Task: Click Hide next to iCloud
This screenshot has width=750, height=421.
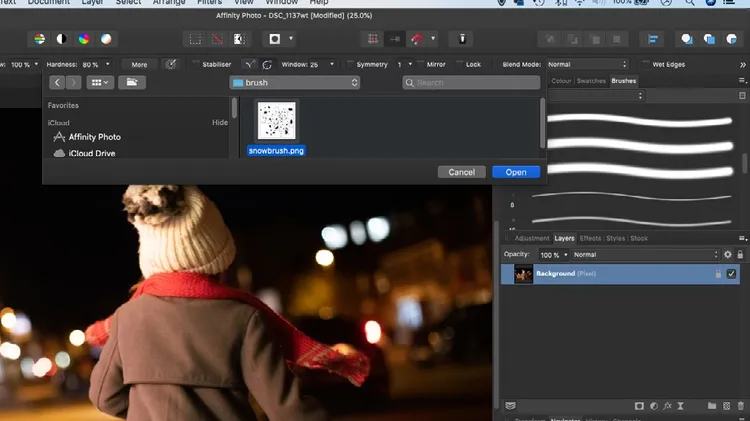Action: pos(220,122)
